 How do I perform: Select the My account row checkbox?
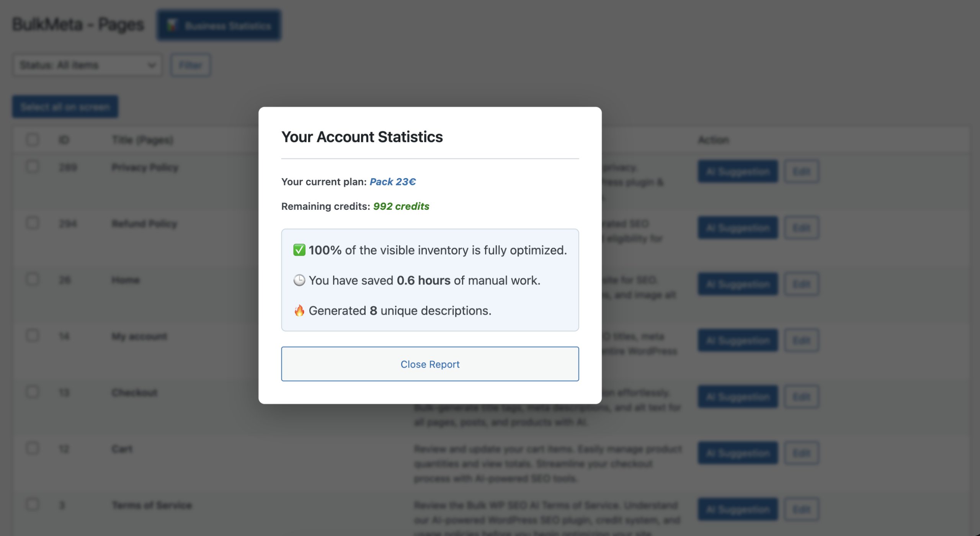pyautogui.click(x=33, y=336)
